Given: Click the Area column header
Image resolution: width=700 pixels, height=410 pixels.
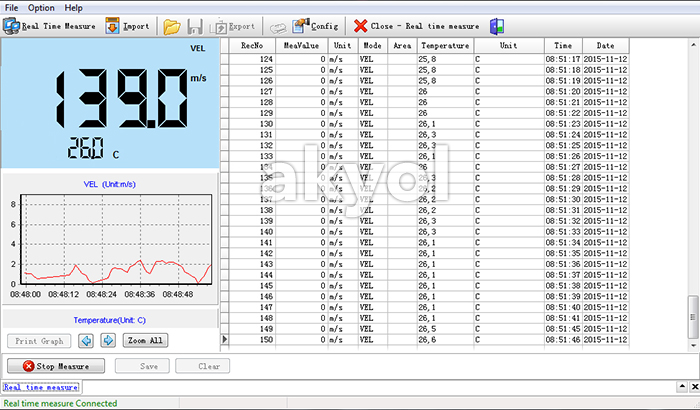Looking at the screenshot, I should point(402,46).
